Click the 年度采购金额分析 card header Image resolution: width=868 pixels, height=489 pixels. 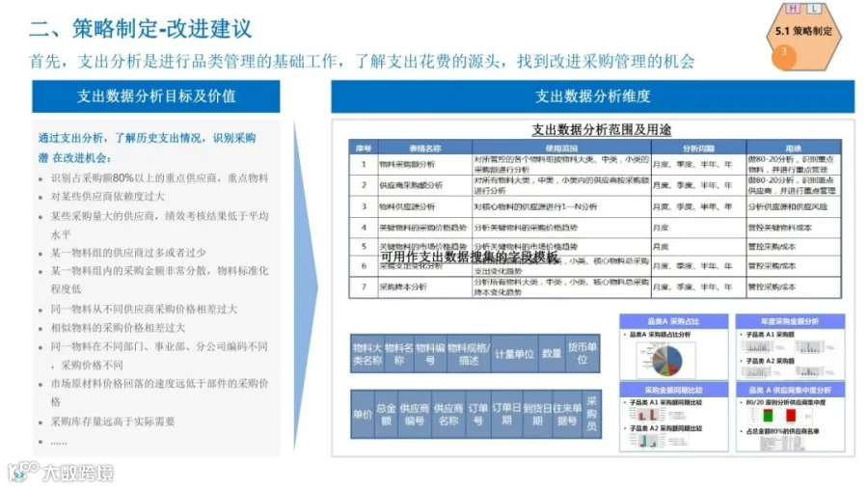pyautogui.click(x=790, y=321)
